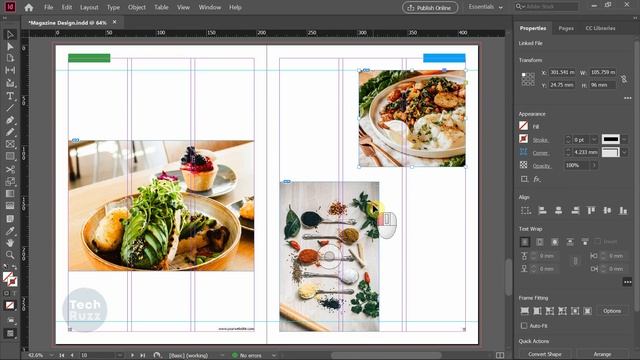Show more Text Wrap options ellipsis
The width and height of the screenshot is (640, 360).
(627, 282)
